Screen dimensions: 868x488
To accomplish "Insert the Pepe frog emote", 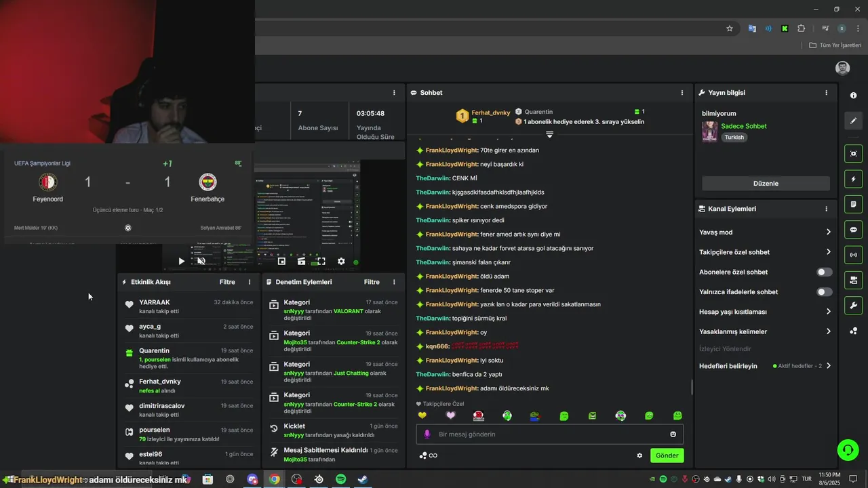I will (x=535, y=415).
